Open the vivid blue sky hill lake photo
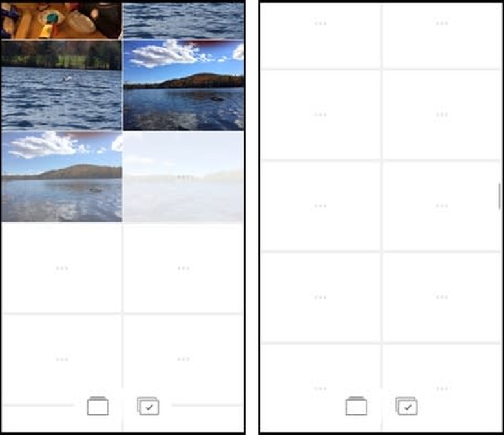 point(184,85)
